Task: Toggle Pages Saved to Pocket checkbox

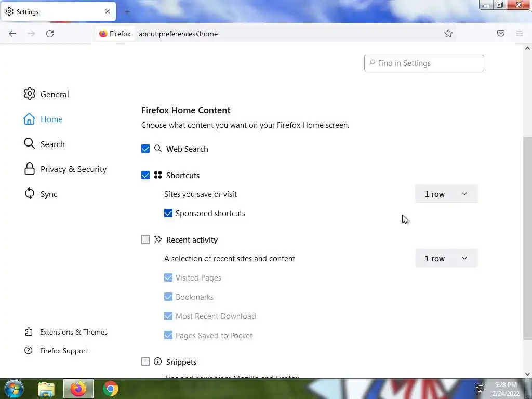Action: [168, 336]
